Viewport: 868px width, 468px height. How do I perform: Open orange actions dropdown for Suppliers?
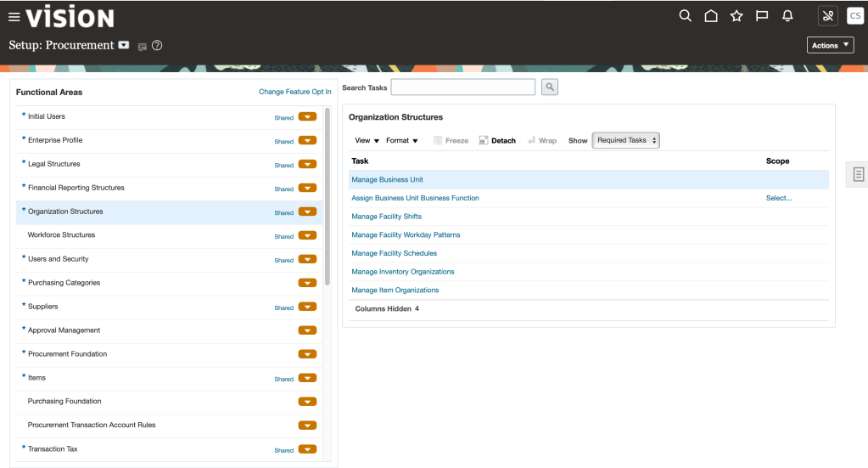[307, 307]
